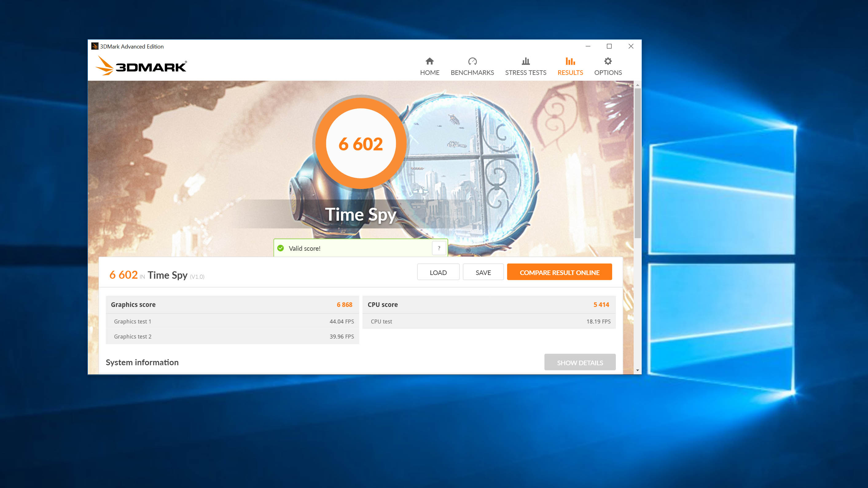Click the scrollbar up arrow
The width and height of the screenshot is (868, 488).
(637, 85)
